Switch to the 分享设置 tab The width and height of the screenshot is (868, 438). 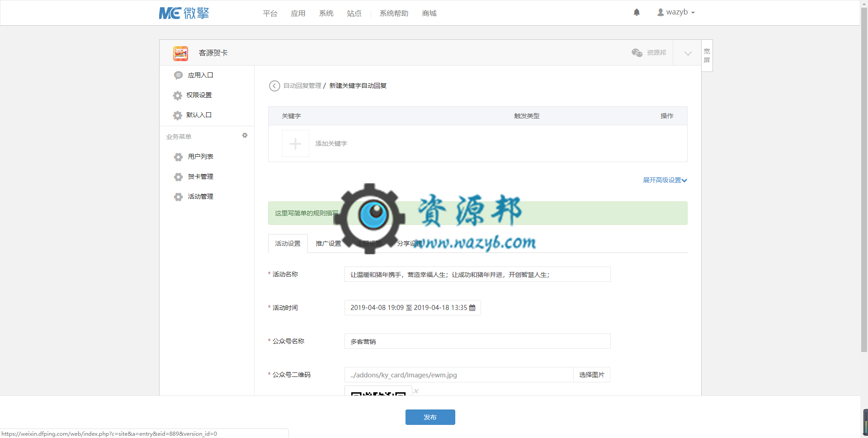tap(410, 243)
